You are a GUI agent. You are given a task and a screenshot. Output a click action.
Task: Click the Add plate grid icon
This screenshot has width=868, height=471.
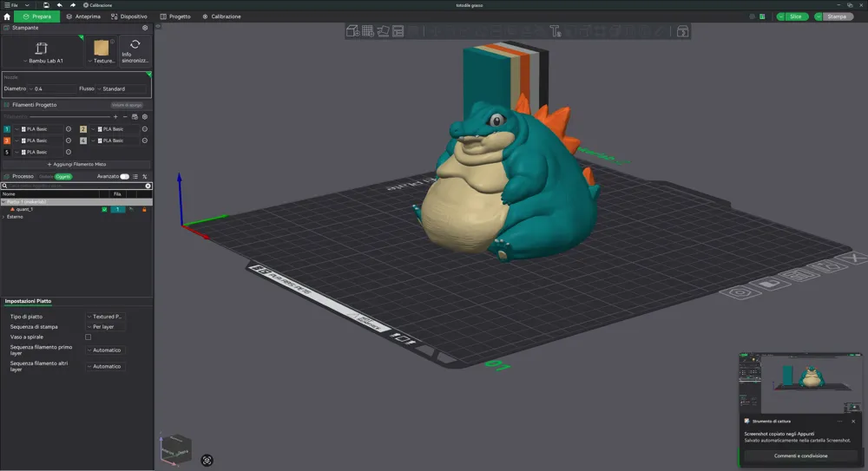(x=367, y=31)
